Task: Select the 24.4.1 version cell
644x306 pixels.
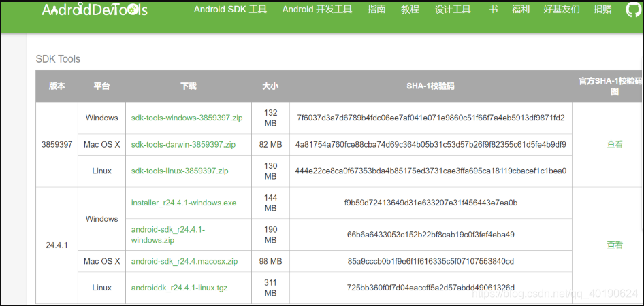Action: click(x=57, y=245)
